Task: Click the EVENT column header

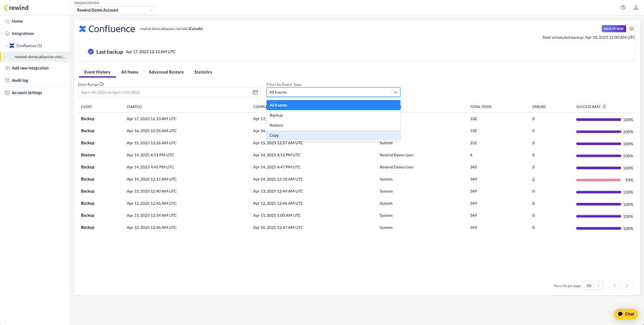Action: (x=87, y=107)
